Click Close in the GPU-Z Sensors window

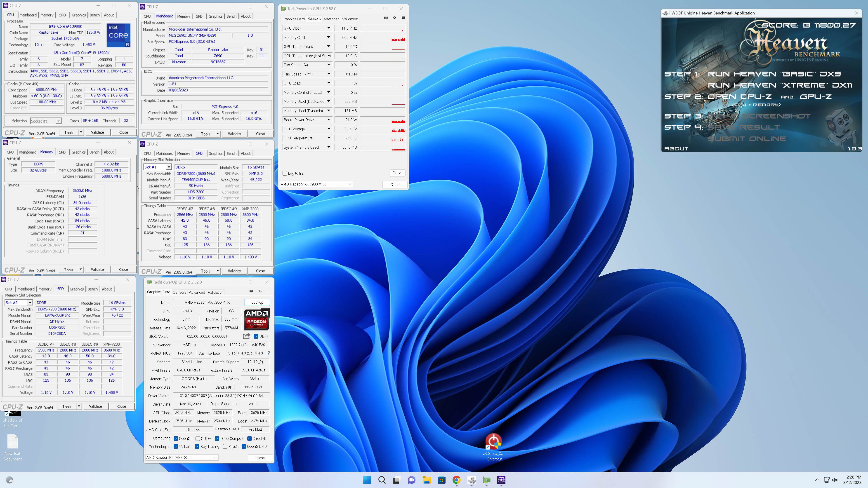tap(395, 185)
